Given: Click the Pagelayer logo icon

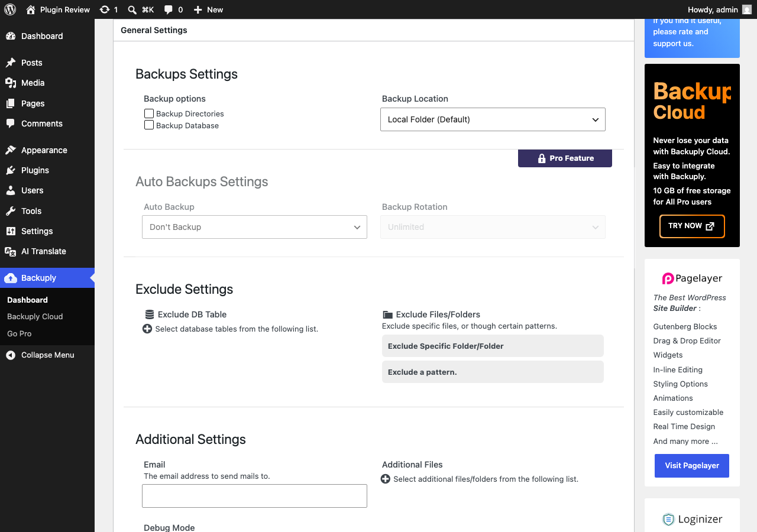Looking at the screenshot, I should (x=668, y=278).
